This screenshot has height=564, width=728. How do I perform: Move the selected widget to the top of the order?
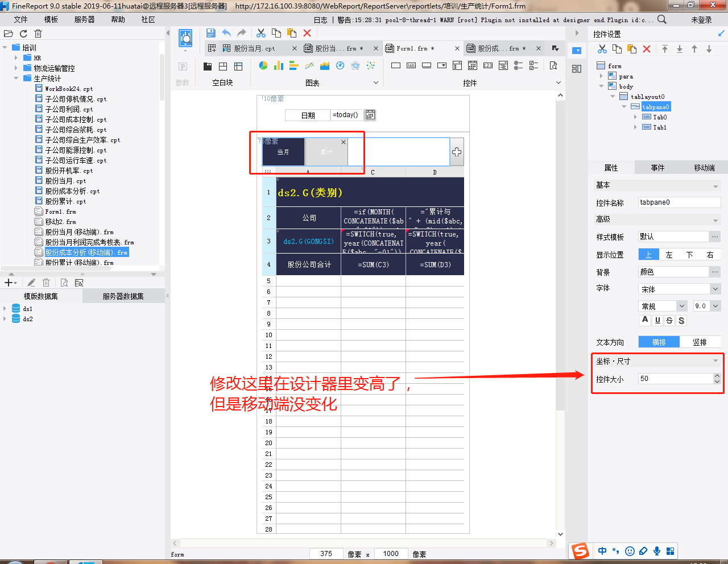665,49
